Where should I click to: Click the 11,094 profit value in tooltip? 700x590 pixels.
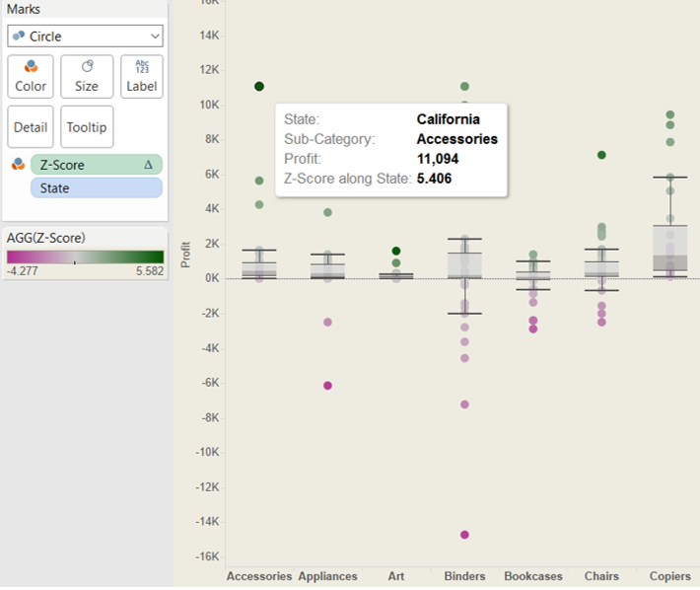coord(438,159)
